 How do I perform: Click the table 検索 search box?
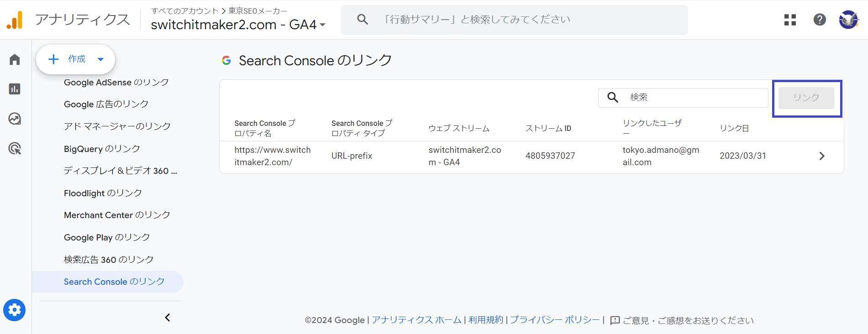[x=683, y=98]
